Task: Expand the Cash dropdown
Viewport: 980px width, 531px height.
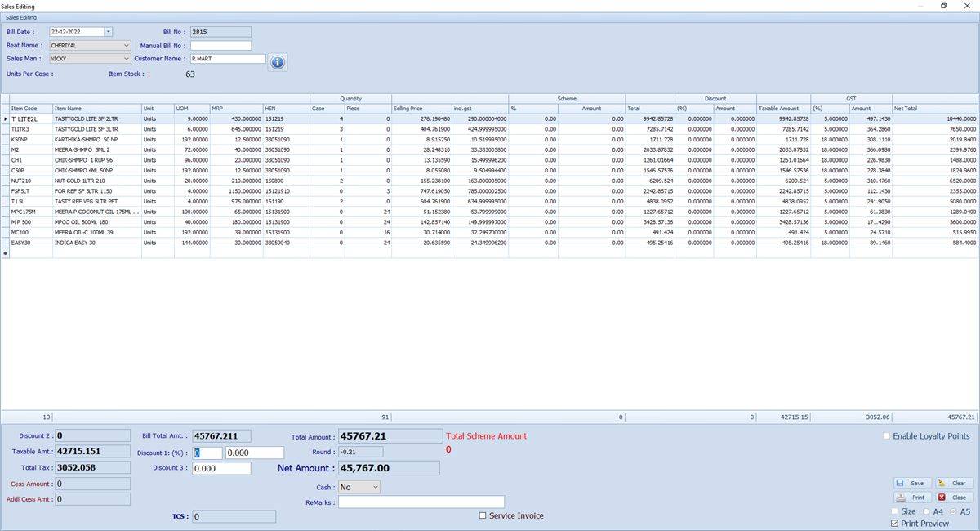Action: [x=375, y=487]
